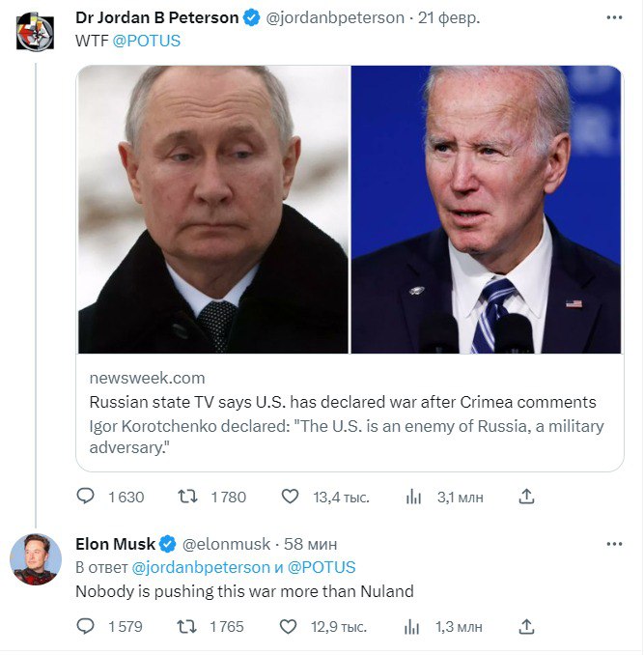
Task: Click the @POTUS mention in Peterson's tweet
Action: point(153,41)
